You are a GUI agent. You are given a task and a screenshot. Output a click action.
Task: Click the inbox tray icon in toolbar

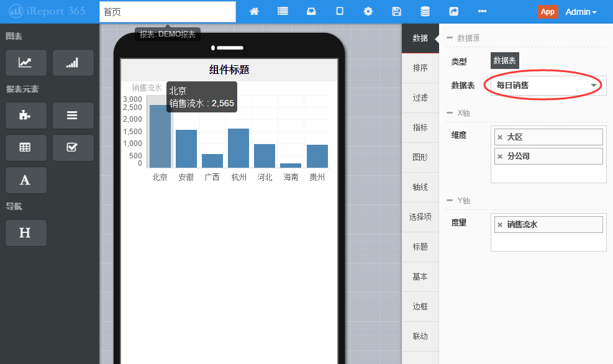point(311,11)
